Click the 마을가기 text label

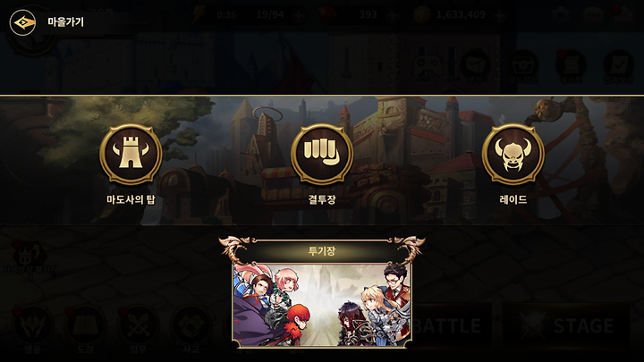coord(65,21)
